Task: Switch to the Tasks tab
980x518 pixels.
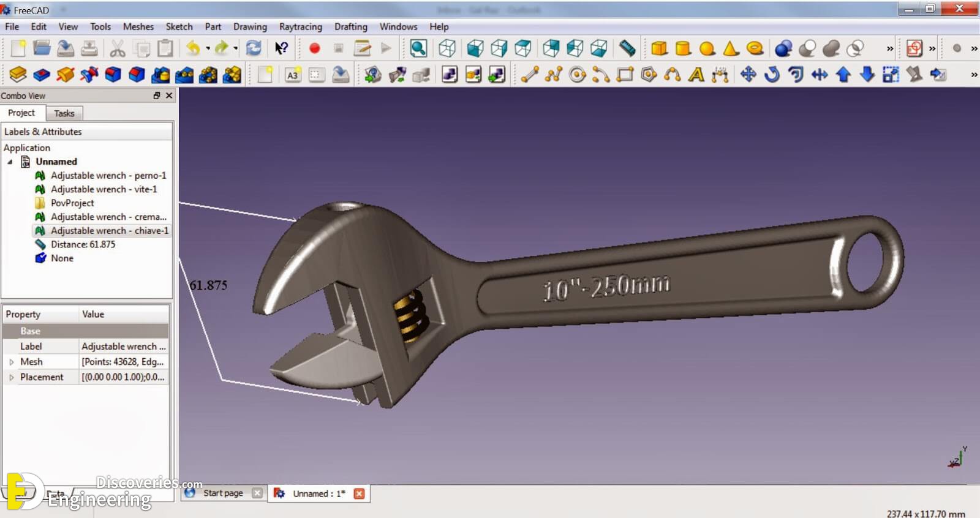Action: (x=64, y=113)
